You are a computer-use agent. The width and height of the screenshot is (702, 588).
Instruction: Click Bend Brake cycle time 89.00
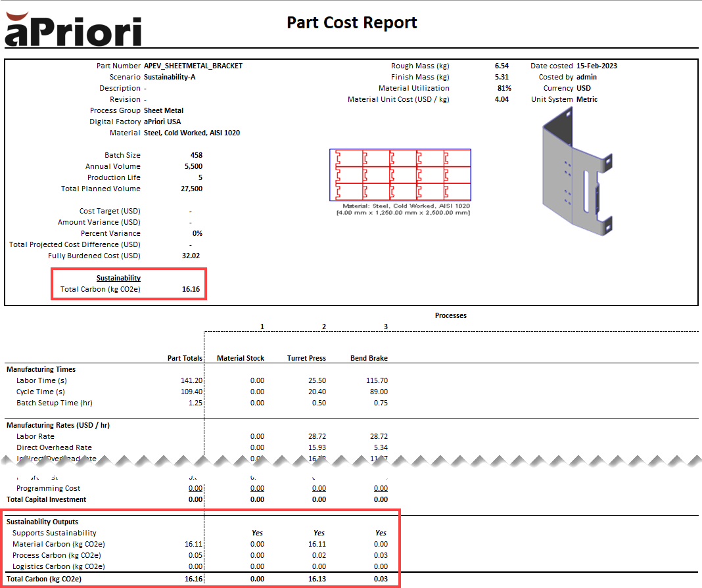[379, 392]
